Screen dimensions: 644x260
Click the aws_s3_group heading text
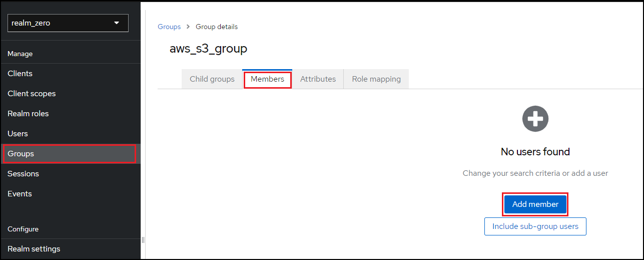coord(208,49)
